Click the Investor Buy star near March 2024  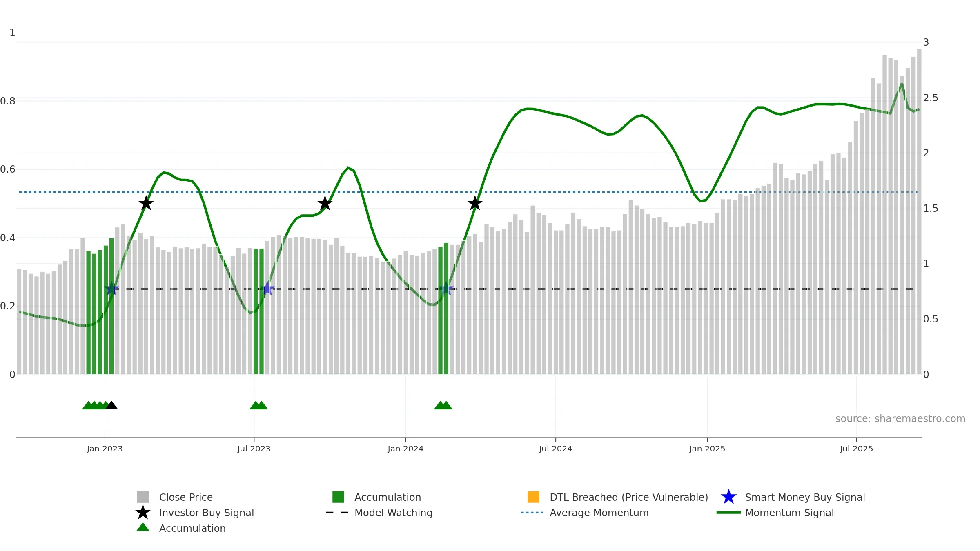point(475,203)
